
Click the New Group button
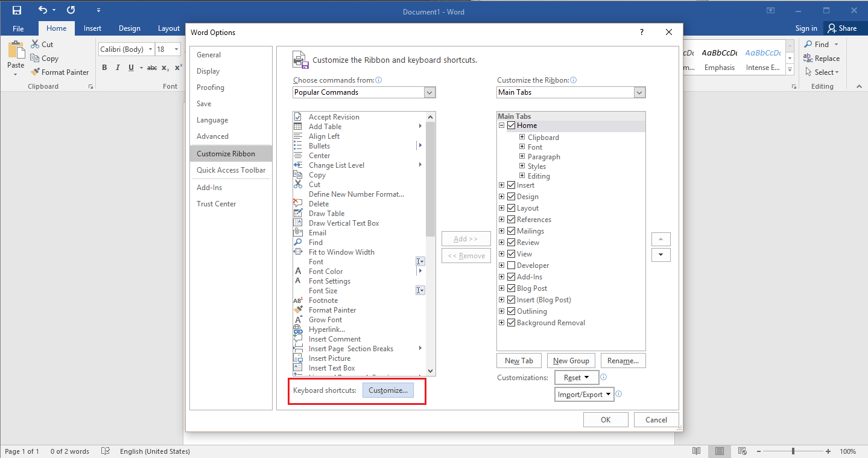(571, 361)
